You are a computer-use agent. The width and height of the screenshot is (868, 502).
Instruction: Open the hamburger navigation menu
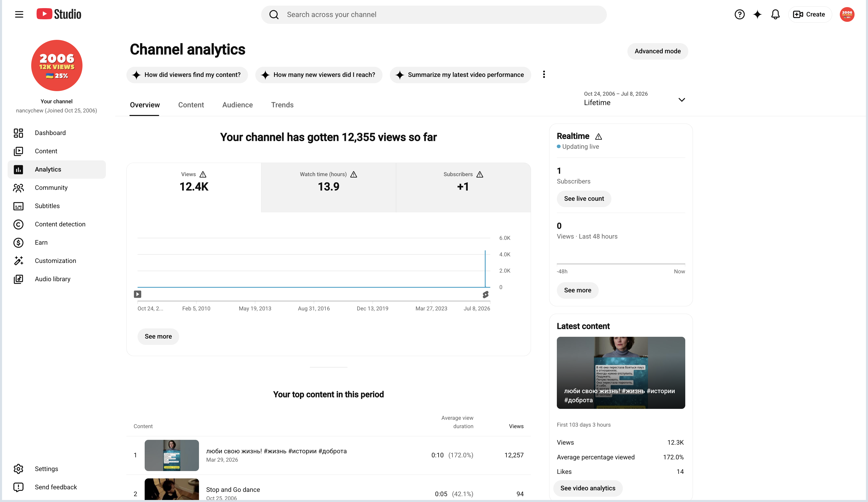point(19,14)
